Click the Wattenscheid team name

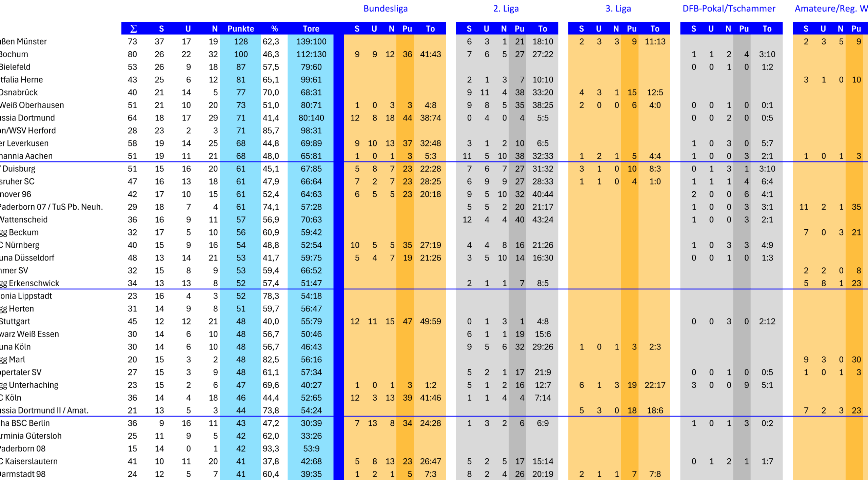tap(24, 219)
